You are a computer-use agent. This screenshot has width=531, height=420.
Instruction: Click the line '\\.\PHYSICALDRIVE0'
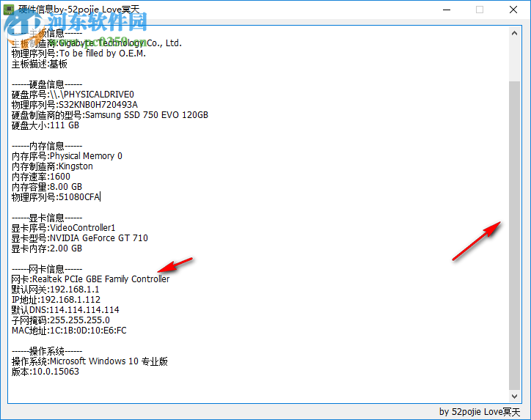(73, 95)
